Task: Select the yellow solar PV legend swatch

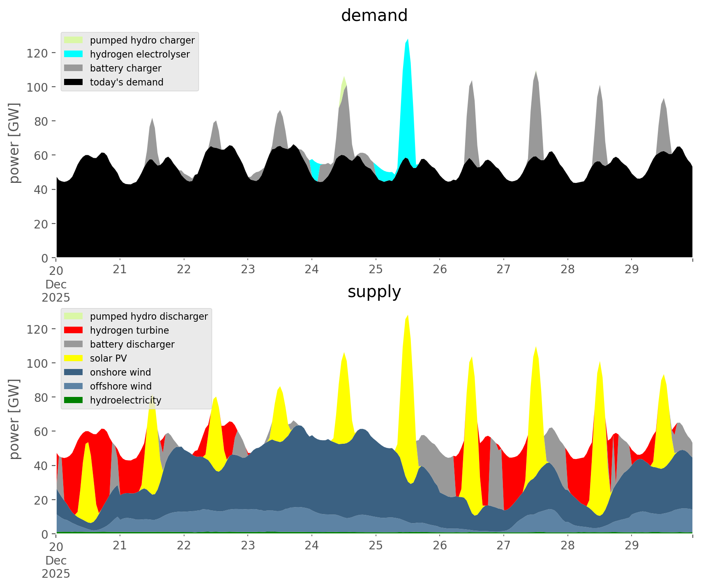Action: (x=74, y=358)
